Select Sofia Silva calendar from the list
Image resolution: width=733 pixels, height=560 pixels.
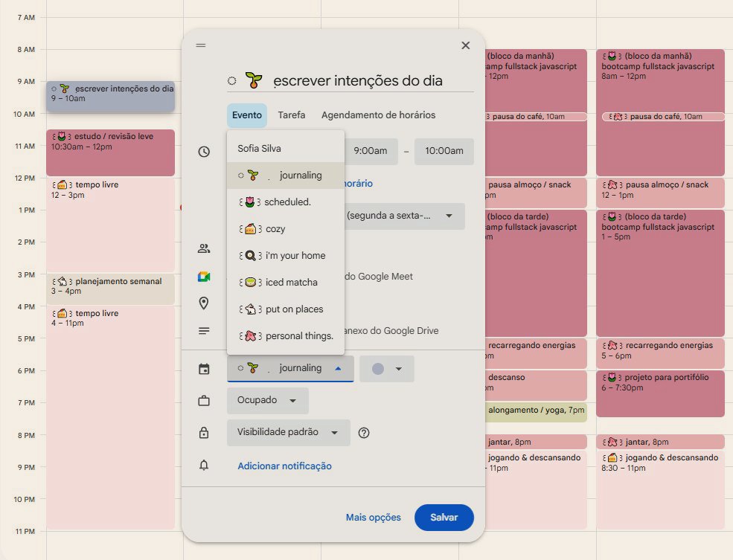click(x=286, y=149)
